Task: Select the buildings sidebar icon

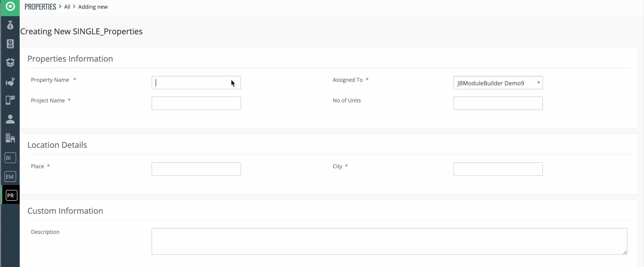Action: tap(10, 138)
